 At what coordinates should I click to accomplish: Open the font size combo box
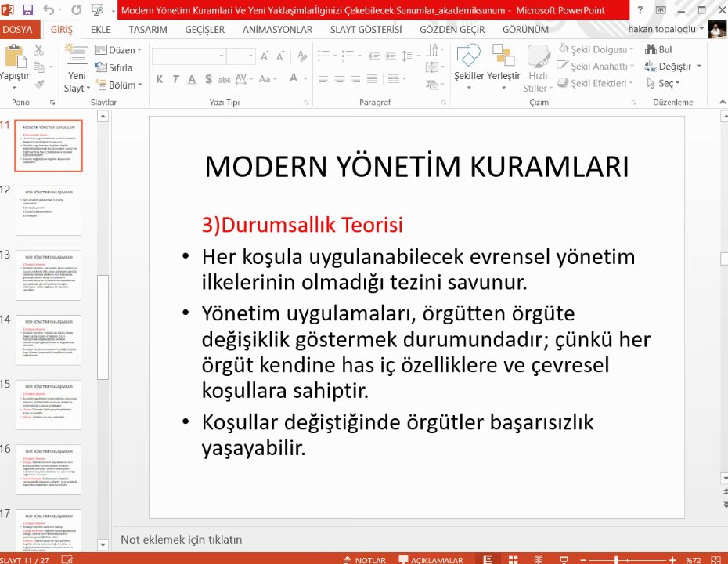[241, 56]
